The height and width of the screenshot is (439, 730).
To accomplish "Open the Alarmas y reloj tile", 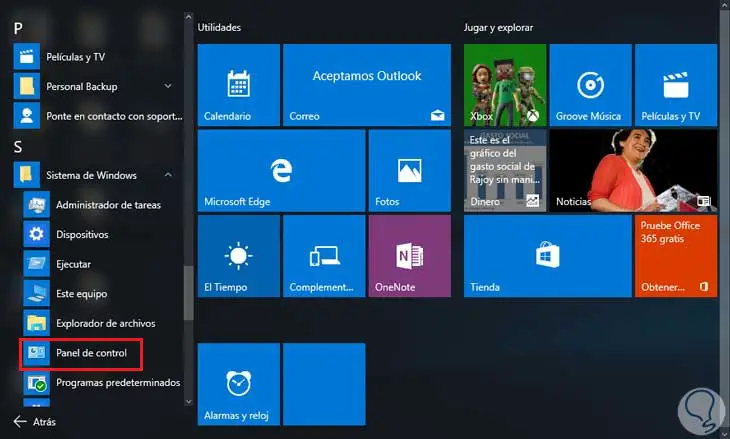I will 239,385.
